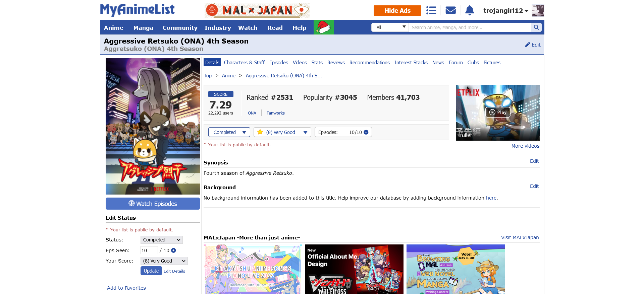Open the Community navigation menu
Image resolution: width=644 pixels, height=294 pixels.
(x=180, y=28)
